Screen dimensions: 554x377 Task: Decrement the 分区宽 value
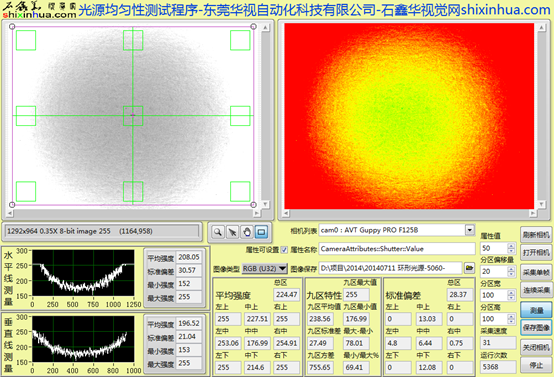click(511, 298)
